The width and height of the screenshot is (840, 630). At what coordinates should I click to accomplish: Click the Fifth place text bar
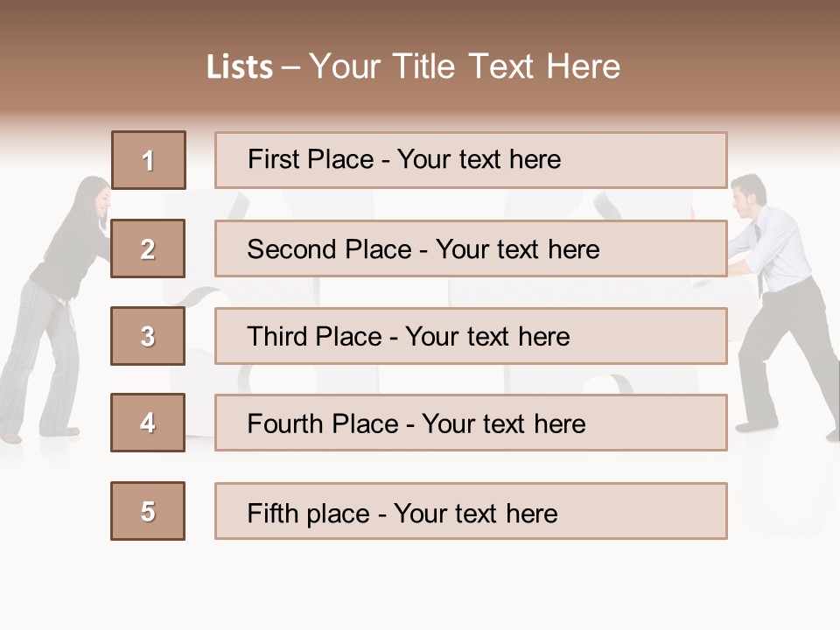[x=471, y=511]
